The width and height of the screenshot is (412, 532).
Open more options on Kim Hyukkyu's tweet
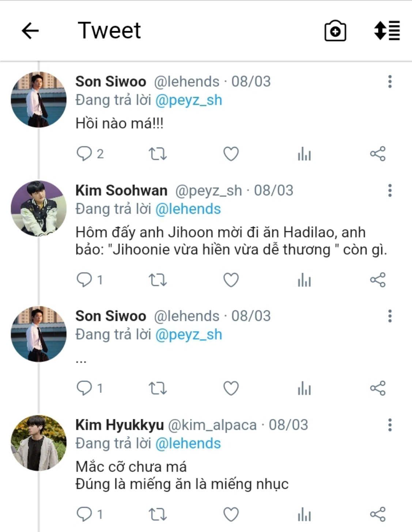click(x=390, y=425)
